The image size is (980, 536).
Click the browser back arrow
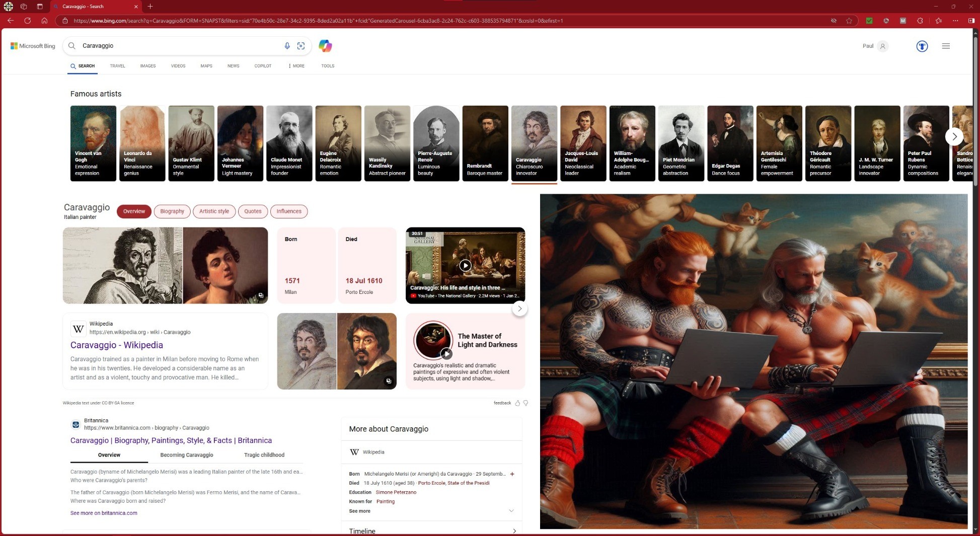pos(11,21)
